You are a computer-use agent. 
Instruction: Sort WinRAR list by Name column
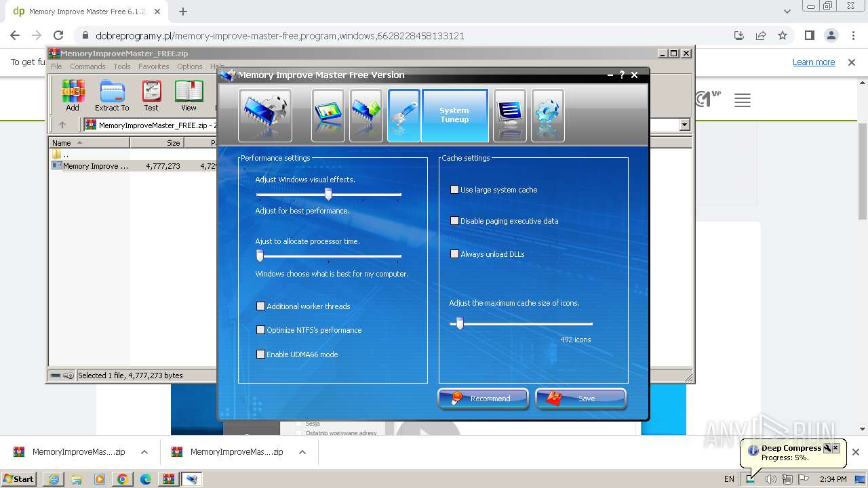tap(89, 143)
